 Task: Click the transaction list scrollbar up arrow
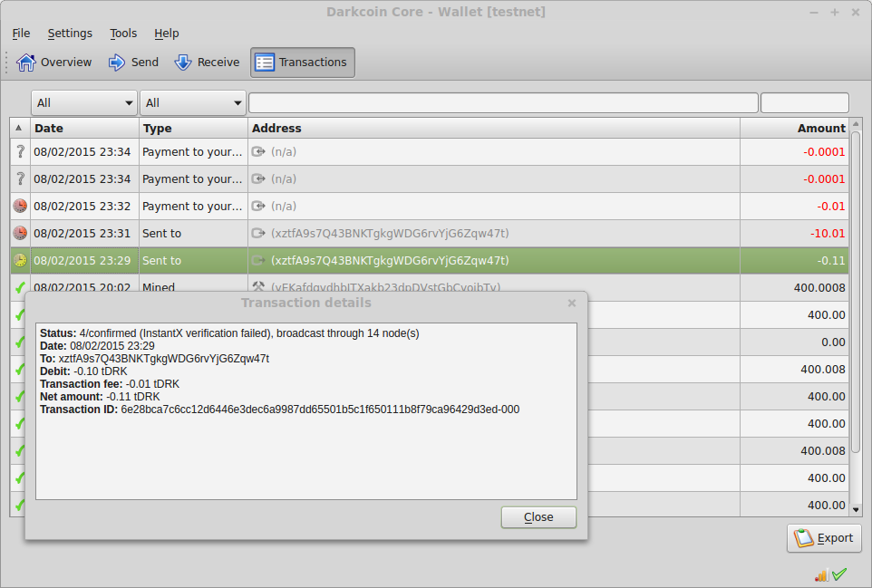pos(856,124)
